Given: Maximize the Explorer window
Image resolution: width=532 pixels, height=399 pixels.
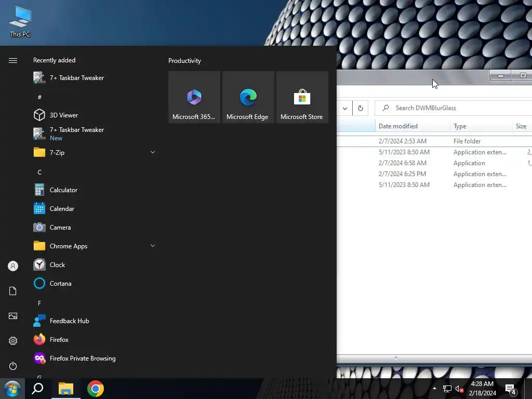Looking at the screenshot, I should coord(523,76).
